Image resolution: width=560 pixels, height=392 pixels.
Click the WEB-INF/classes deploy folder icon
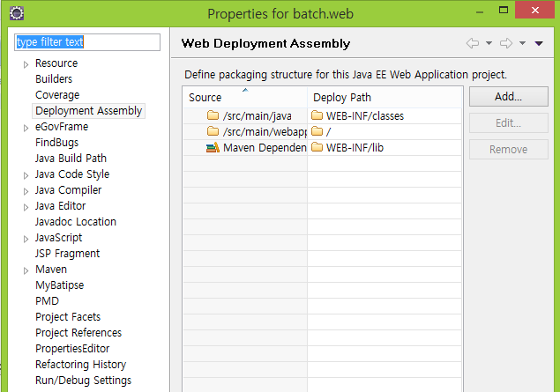(317, 115)
